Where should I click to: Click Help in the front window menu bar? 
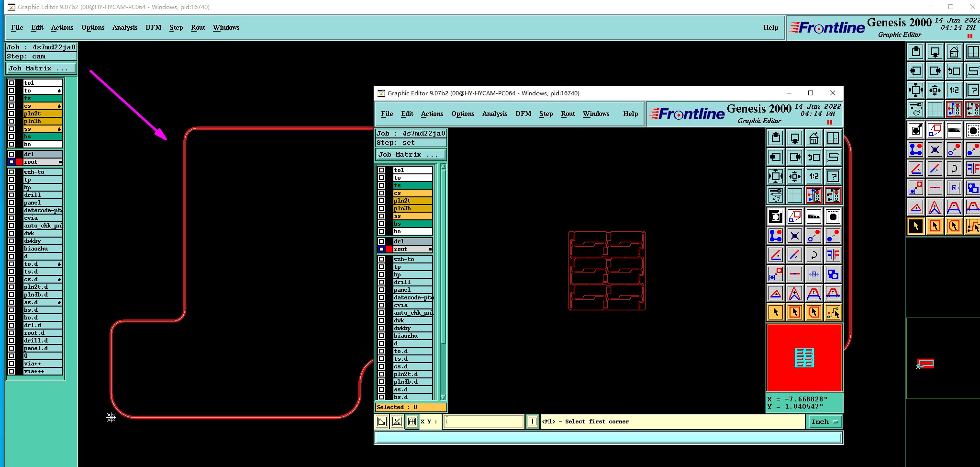pos(630,114)
